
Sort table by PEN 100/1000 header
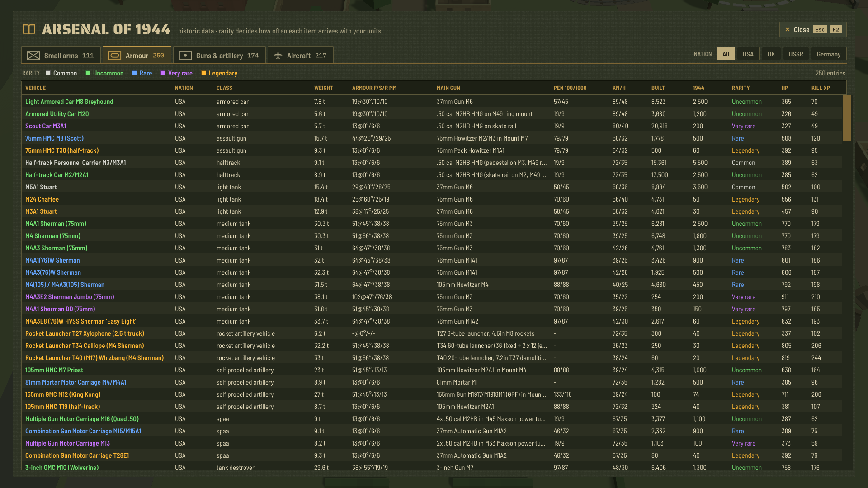(570, 88)
